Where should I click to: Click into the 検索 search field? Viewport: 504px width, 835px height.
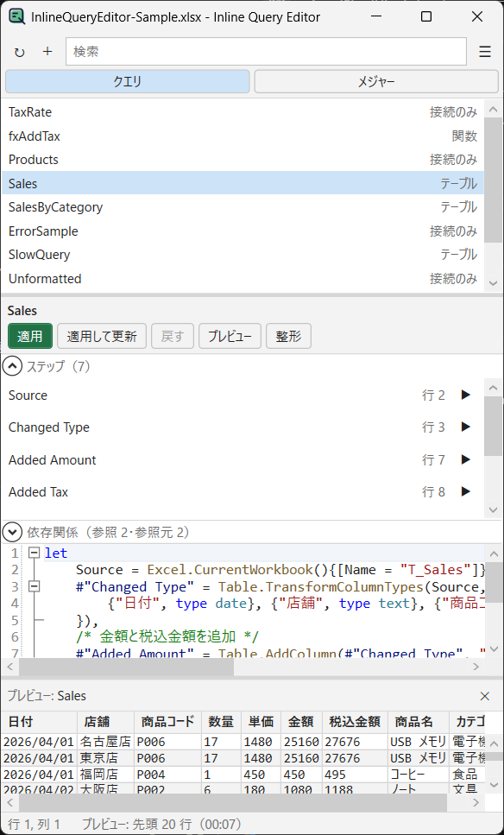(266, 52)
